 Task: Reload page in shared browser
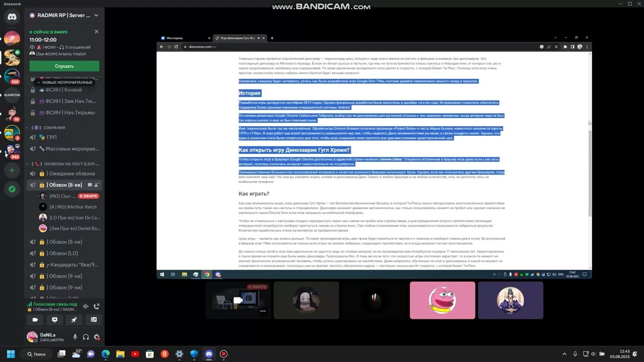(176, 47)
